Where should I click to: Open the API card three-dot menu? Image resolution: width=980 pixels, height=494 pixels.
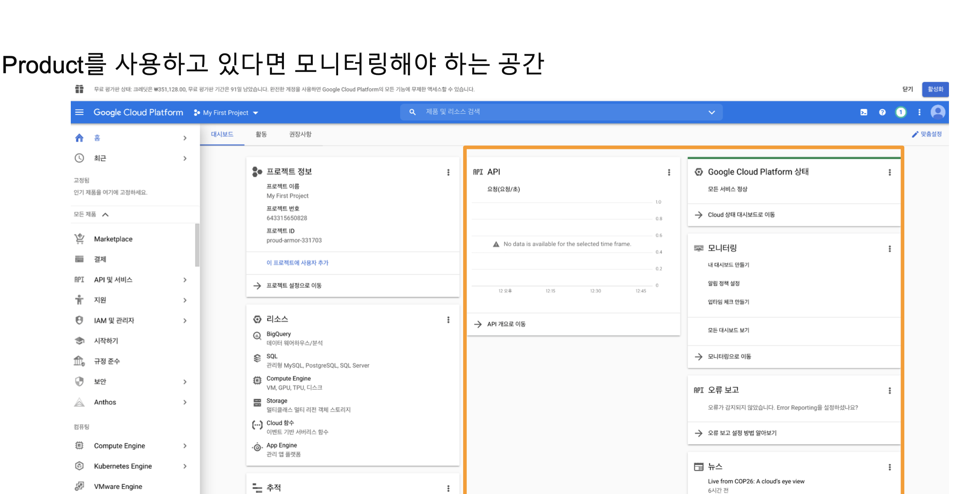coord(669,172)
